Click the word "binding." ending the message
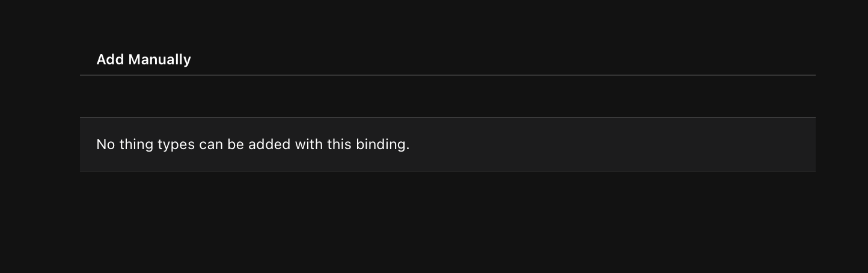Image resolution: width=868 pixels, height=273 pixels. [382, 145]
